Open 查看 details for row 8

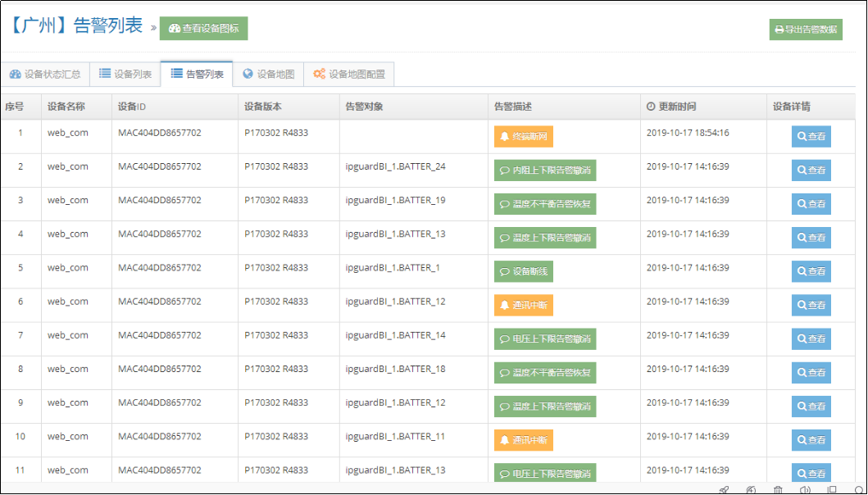811,372
